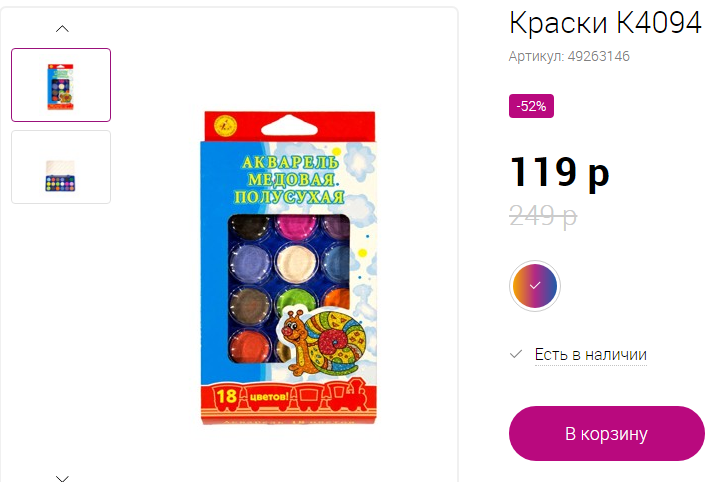The width and height of the screenshot is (728, 482).
Task: Click the white paint pot in the box
Action: click(x=296, y=262)
